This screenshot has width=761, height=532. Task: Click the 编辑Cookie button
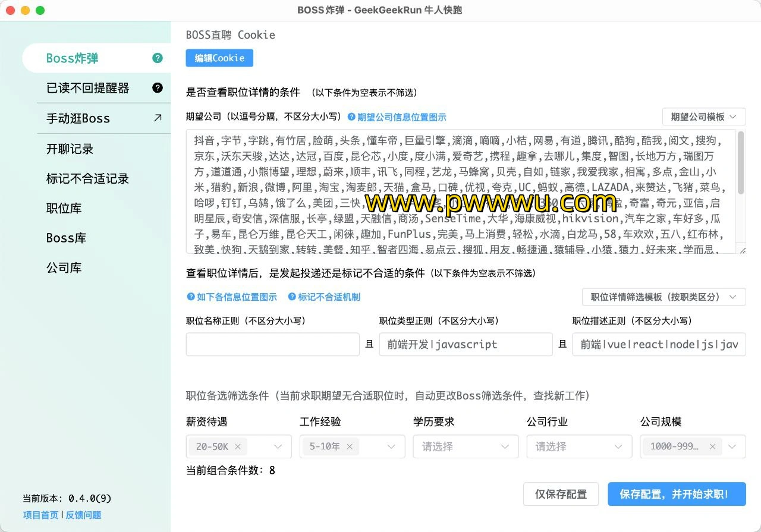tap(219, 58)
